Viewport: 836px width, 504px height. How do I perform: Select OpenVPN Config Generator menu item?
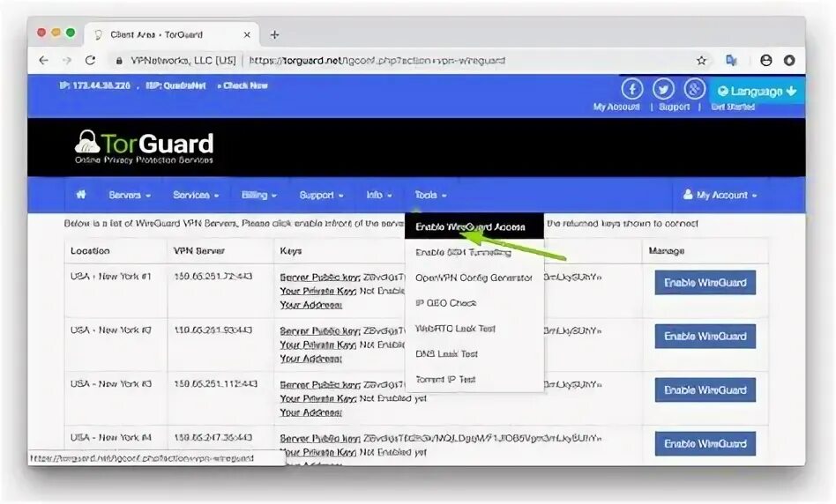pyautogui.click(x=474, y=278)
